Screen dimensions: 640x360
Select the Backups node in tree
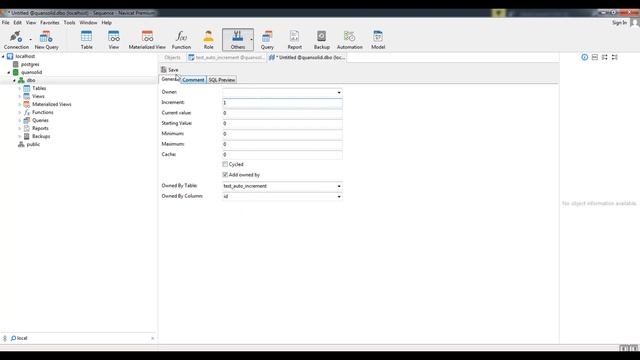pyautogui.click(x=41, y=136)
